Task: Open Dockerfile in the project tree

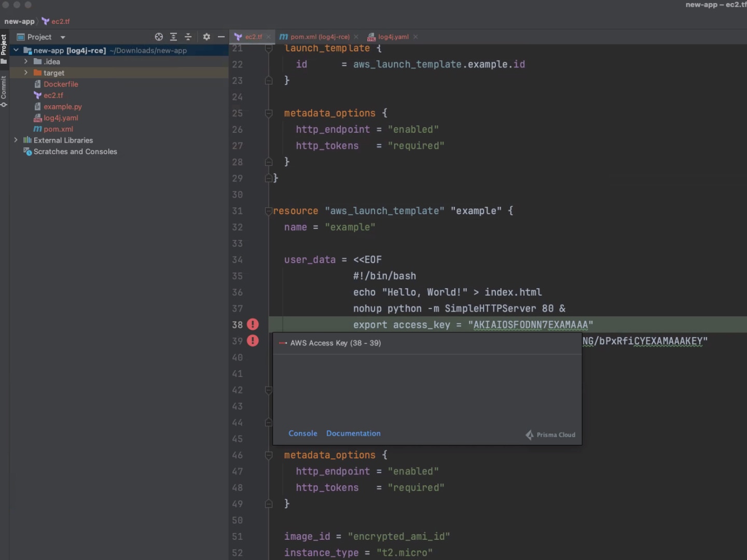Action: (x=61, y=84)
